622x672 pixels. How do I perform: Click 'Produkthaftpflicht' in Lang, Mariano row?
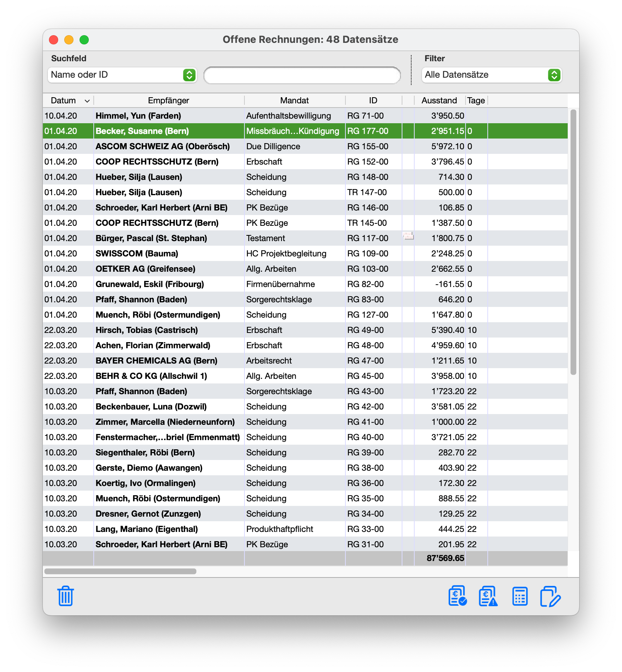tap(280, 529)
